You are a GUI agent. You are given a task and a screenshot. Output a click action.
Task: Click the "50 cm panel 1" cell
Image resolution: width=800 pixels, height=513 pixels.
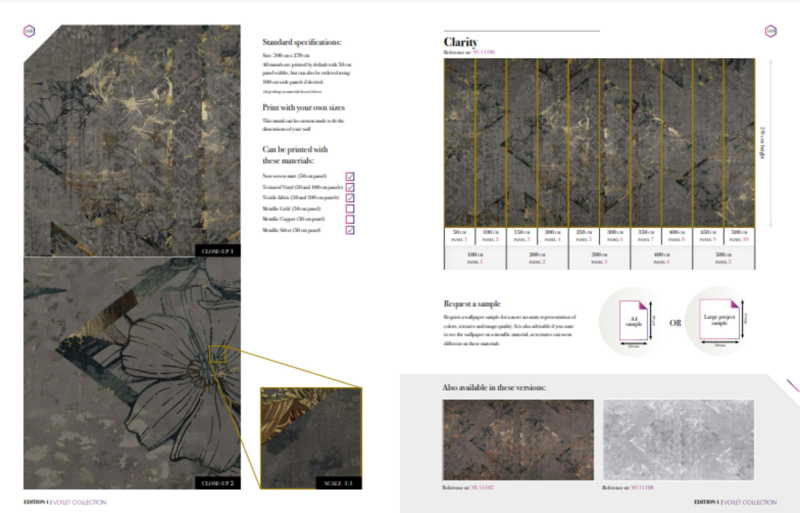(459, 236)
